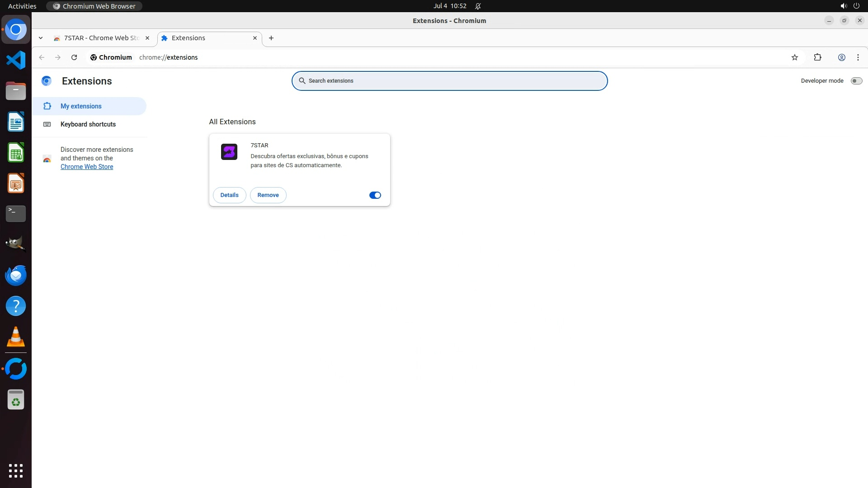
Task: Click the 7STAR extension icon
Action: (x=229, y=152)
